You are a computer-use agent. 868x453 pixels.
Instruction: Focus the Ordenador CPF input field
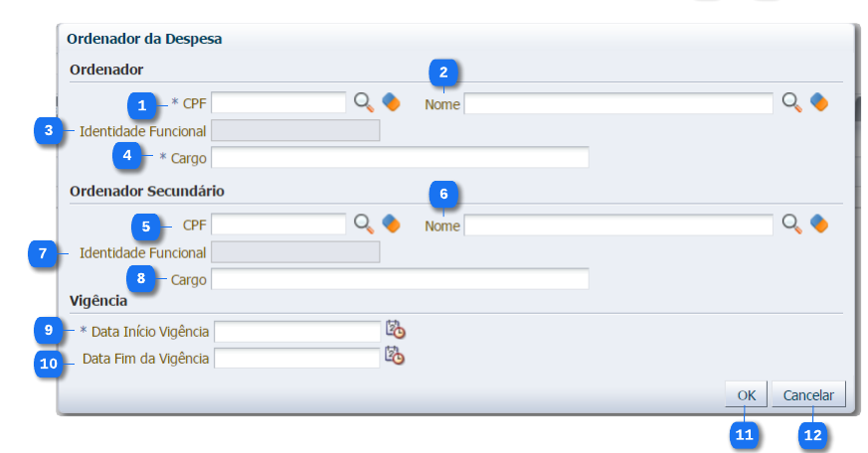pyautogui.click(x=278, y=102)
